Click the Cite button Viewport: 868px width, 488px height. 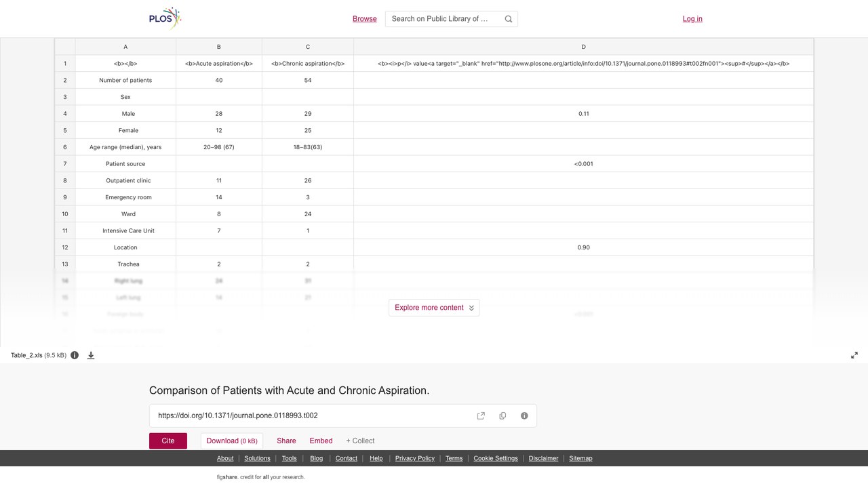[x=168, y=441]
